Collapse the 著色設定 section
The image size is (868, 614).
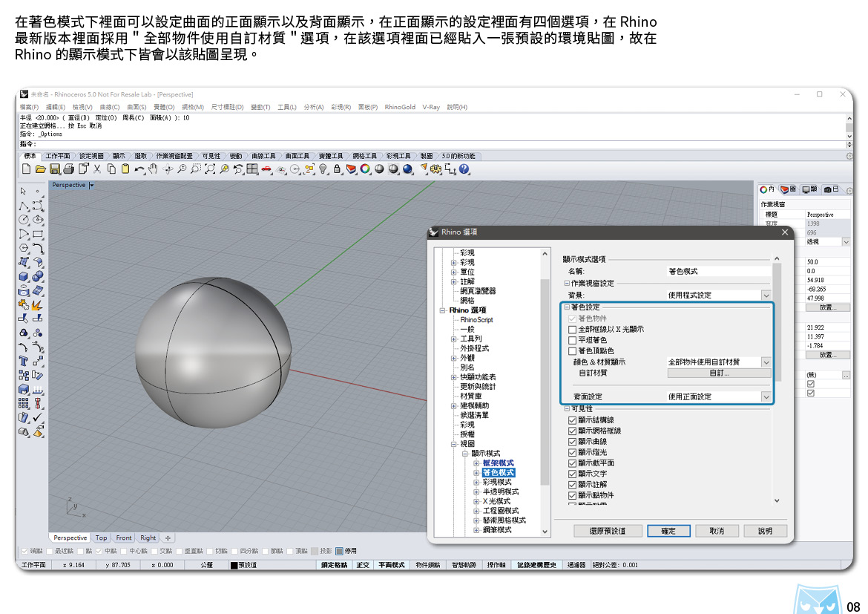tap(567, 307)
